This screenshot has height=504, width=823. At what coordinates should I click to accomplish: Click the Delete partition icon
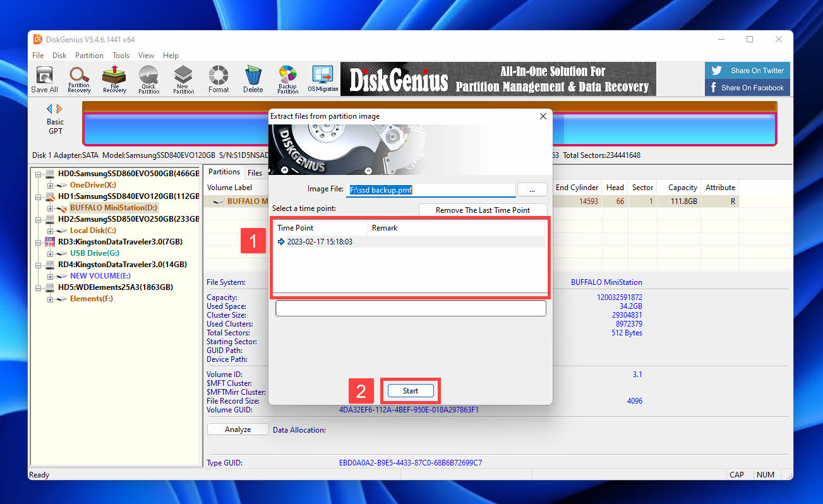[x=253, y=80]
